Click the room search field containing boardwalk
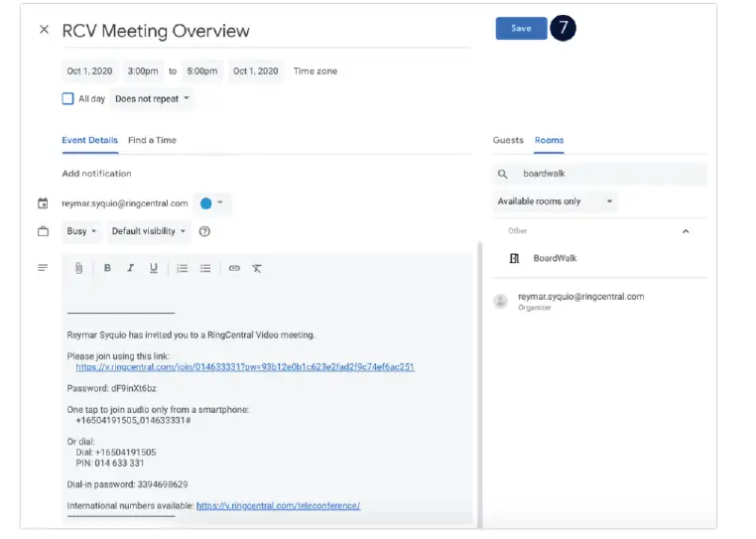756x539 pixels. tap(600, 174)
